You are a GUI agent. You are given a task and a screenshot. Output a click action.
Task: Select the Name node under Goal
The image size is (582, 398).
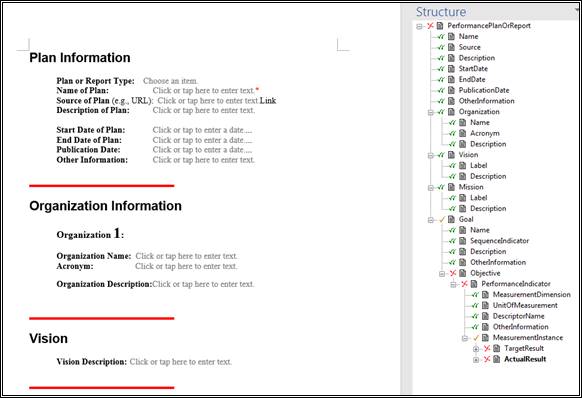(x=480, y=230)
